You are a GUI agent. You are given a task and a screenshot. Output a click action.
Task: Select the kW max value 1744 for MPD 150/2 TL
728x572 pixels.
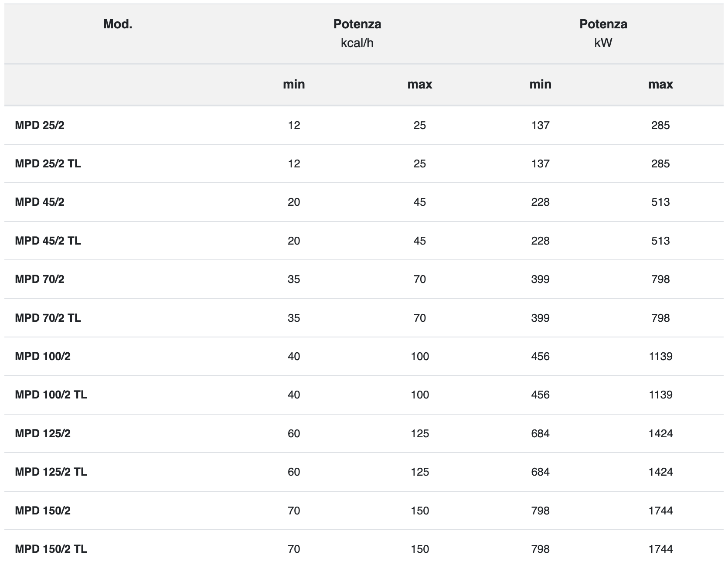tap(660, 549)
